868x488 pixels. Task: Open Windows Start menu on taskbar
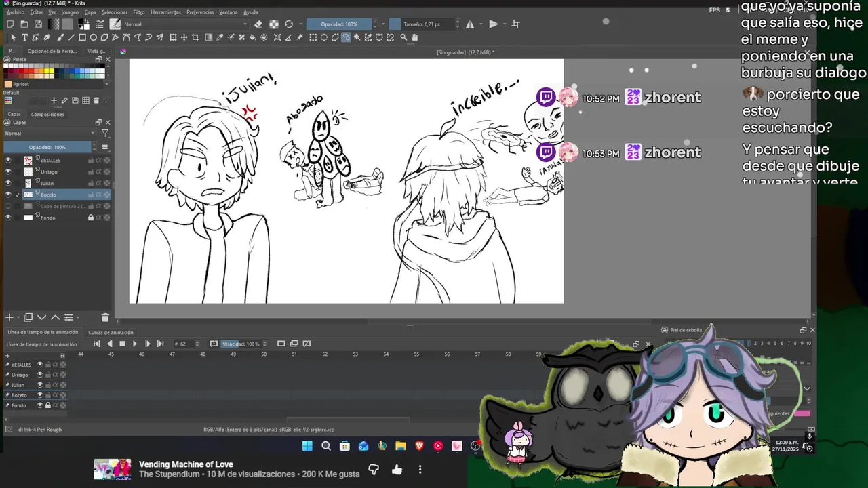[307, 446]
